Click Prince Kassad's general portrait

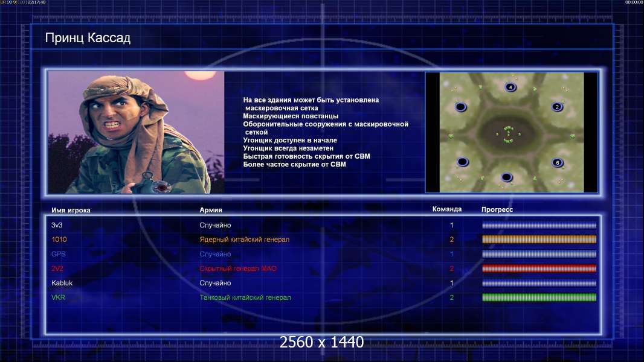click(x=137, y=132)
